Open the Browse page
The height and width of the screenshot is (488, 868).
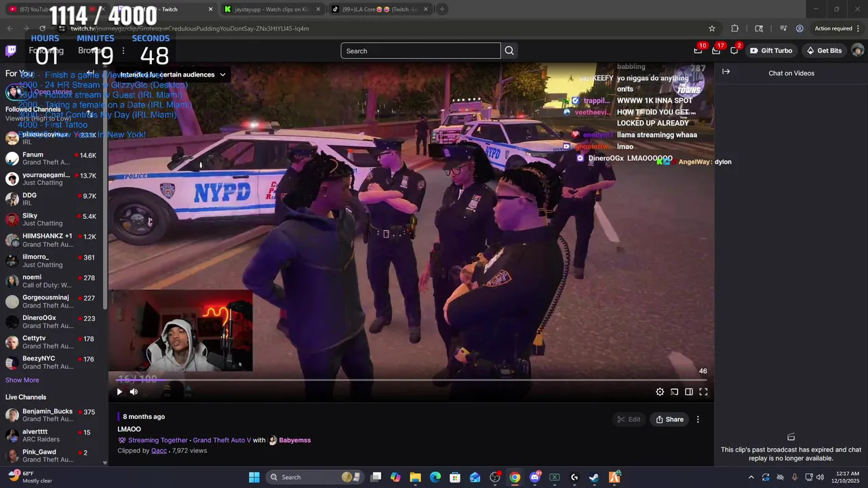click(x=90, y=51)
